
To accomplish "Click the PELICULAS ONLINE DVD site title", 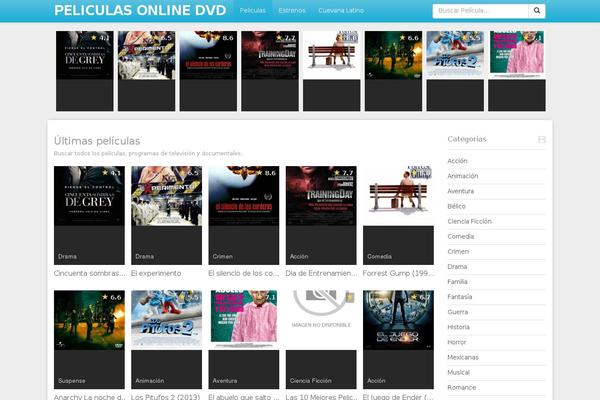I will pos(140,10).
